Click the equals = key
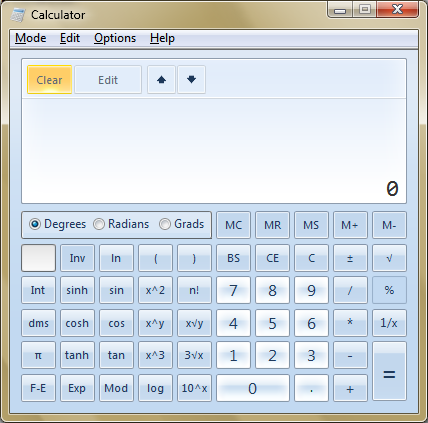Viewport: 428px width, 423px height. [389, 371]
